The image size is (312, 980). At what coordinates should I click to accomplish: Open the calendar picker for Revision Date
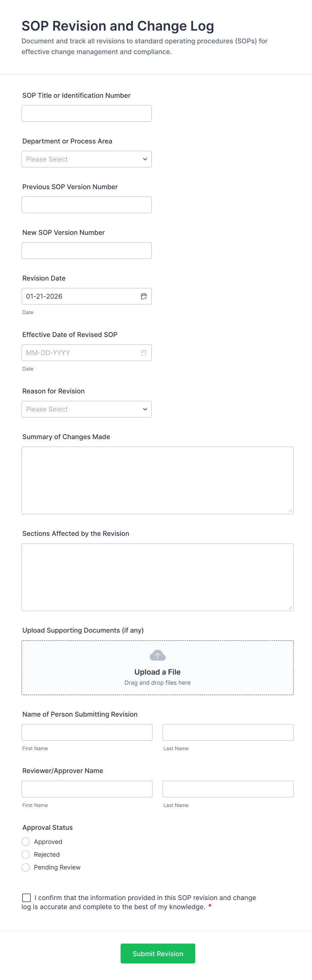(144, 296)
